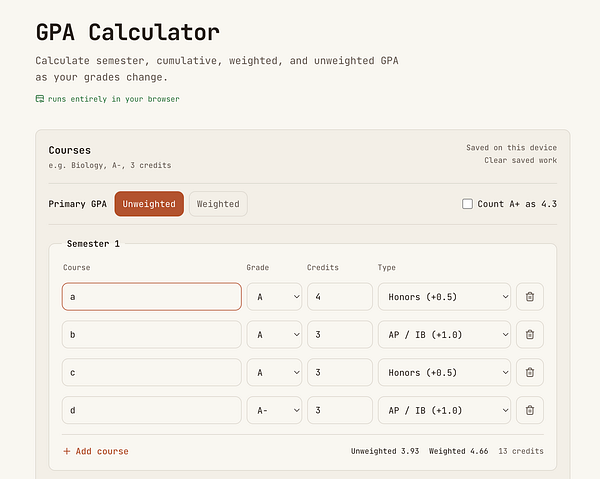The image size is (600, 479).
Task: Open the grade dropdown for course c
Action: point(274,372)
